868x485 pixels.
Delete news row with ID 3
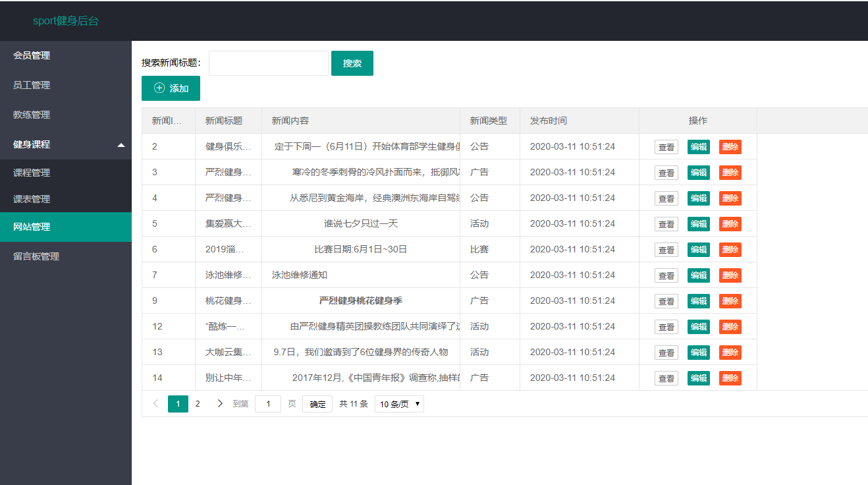(x=730, y=173)
